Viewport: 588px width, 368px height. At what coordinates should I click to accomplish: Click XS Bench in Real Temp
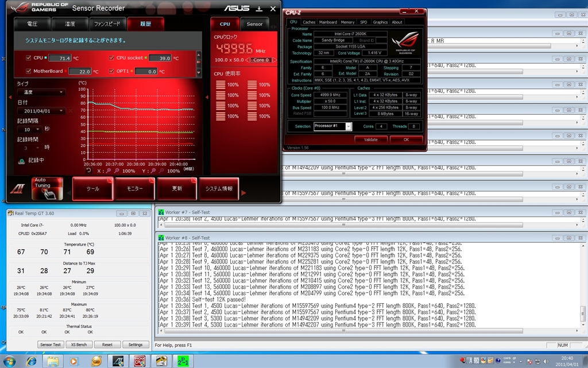click(79, 344)
